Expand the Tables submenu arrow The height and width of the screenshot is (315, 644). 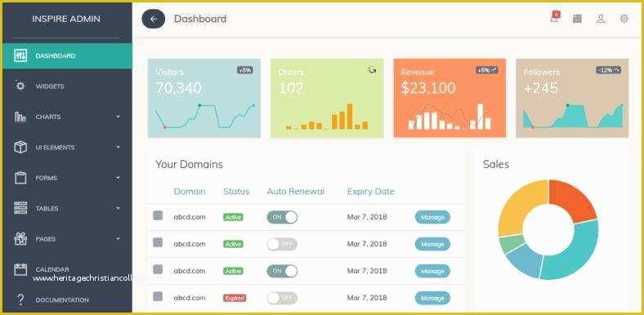[x=119, y=208]
